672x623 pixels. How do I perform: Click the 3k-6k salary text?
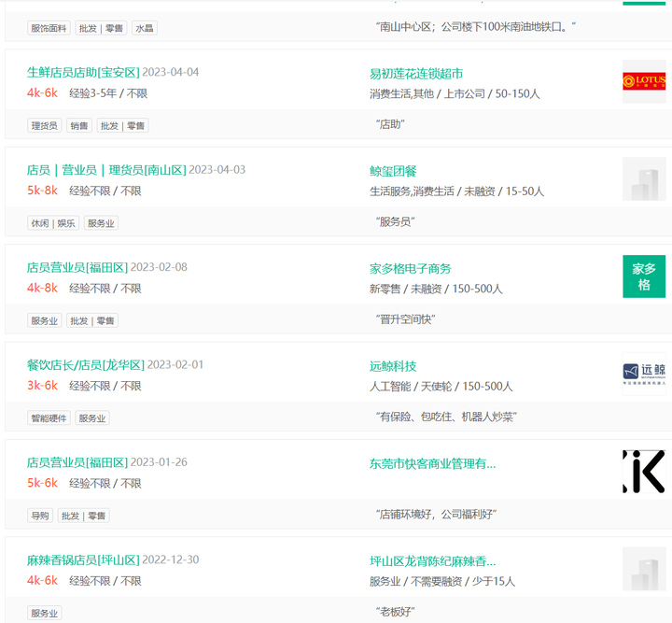tap(42, 386)
